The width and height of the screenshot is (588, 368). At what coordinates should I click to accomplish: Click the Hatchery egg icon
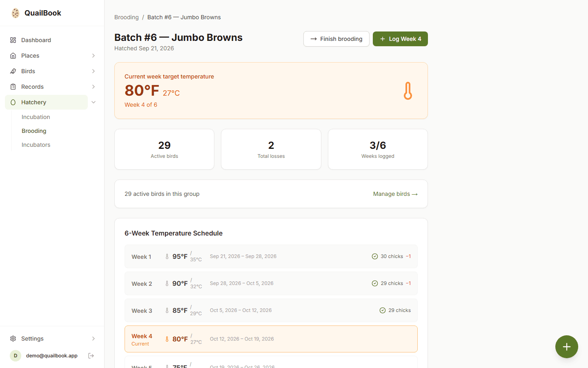pyautogui.click(x=13, y=102)
